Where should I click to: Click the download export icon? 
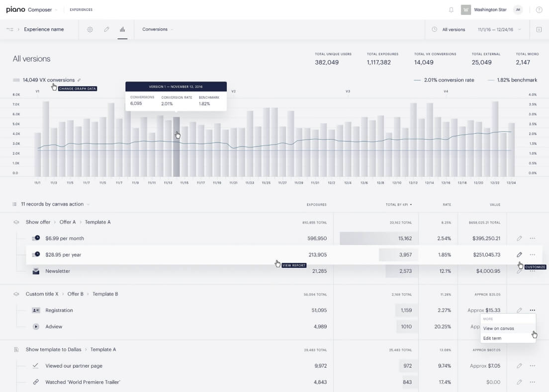(x=539, y=29)
